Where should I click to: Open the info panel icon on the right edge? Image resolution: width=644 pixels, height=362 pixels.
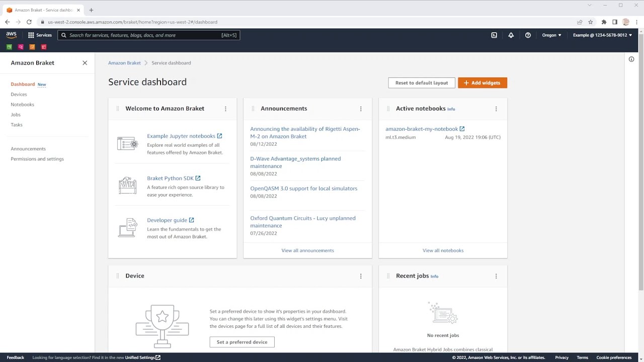[631, 59]
